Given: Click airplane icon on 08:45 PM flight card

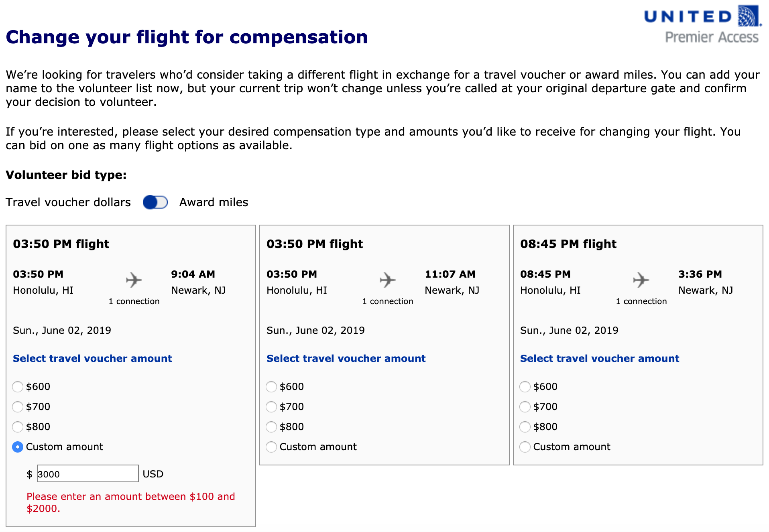Looking at the screenshot, I should 641,280.
